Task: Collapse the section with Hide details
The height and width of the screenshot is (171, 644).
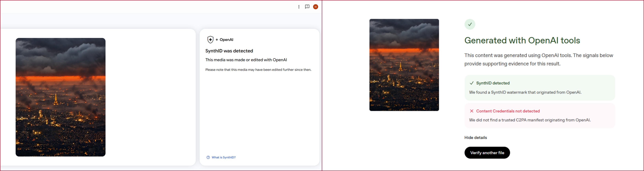Action: 476,137
